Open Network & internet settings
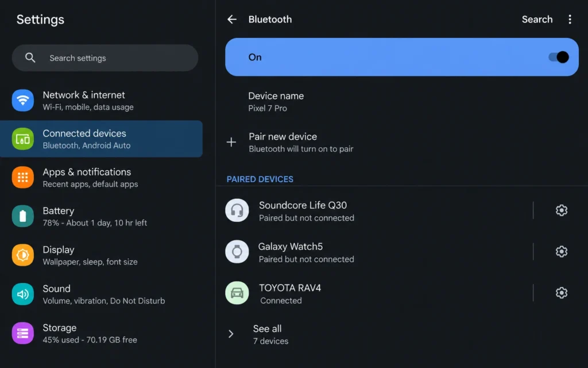This screenshot has height=368, width=588. (x=101, y=100)
